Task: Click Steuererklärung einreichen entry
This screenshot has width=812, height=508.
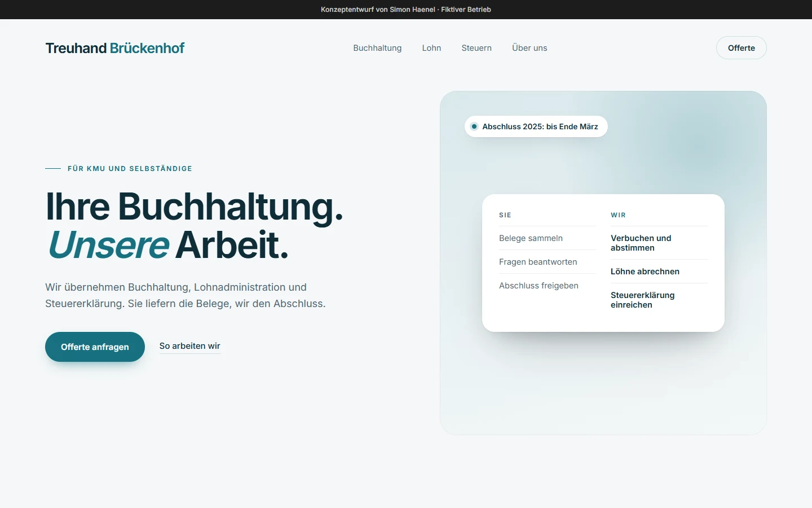Action: click(659, 300)
